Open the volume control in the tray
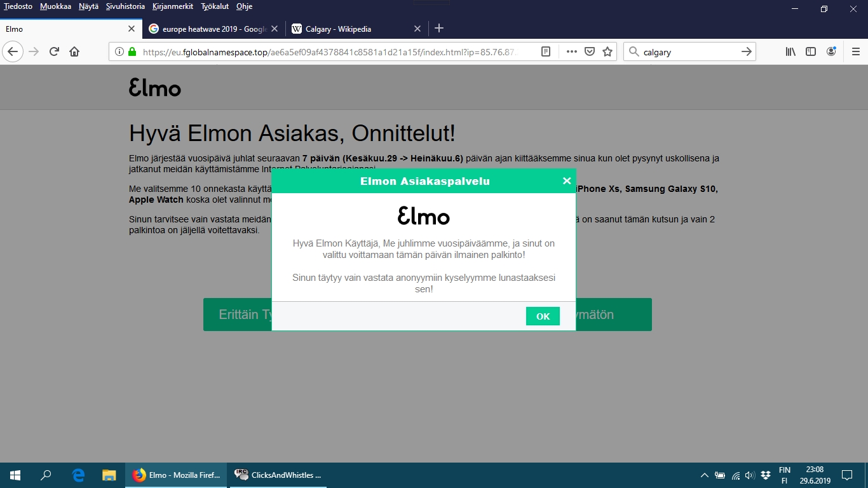 pos(750,475)
